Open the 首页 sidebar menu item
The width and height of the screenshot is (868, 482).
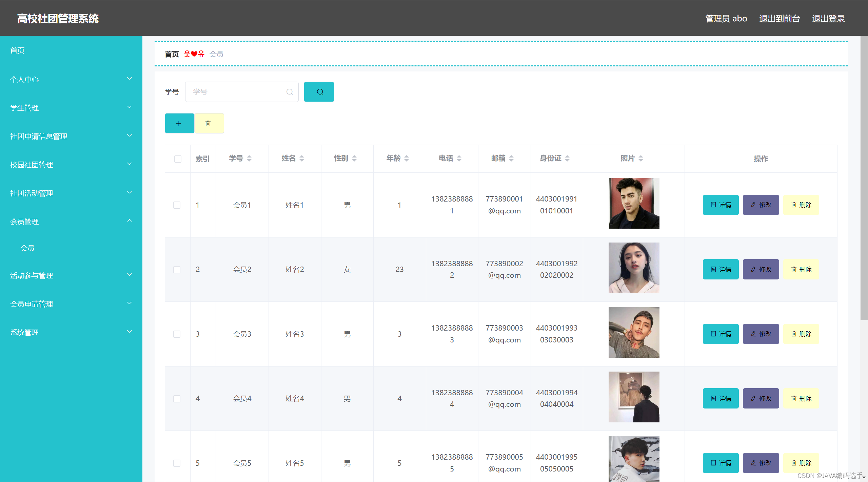(18, 50)
